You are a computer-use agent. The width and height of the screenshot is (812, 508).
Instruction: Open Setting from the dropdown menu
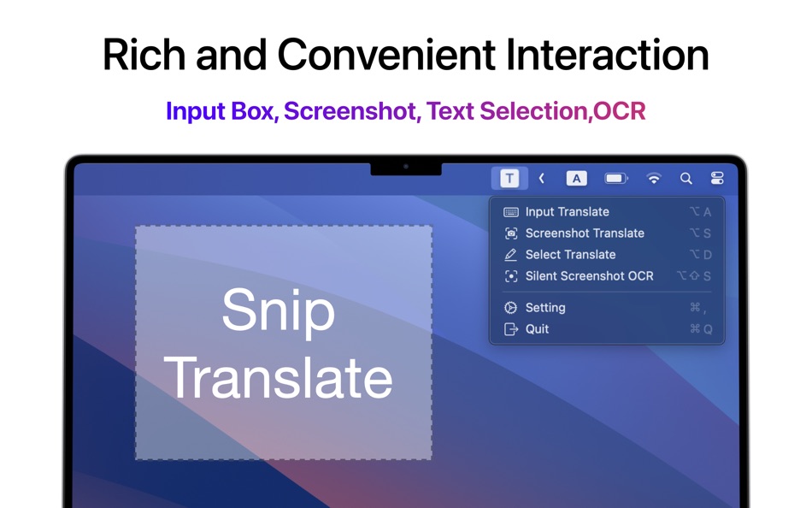pyautogui.click(x=607, y=307)
